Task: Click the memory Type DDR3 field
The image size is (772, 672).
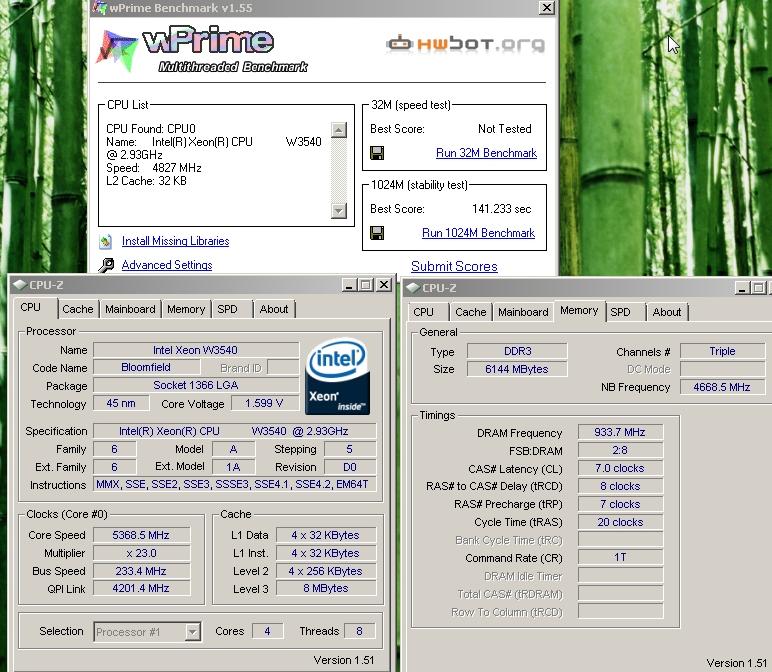Action: 517,351
